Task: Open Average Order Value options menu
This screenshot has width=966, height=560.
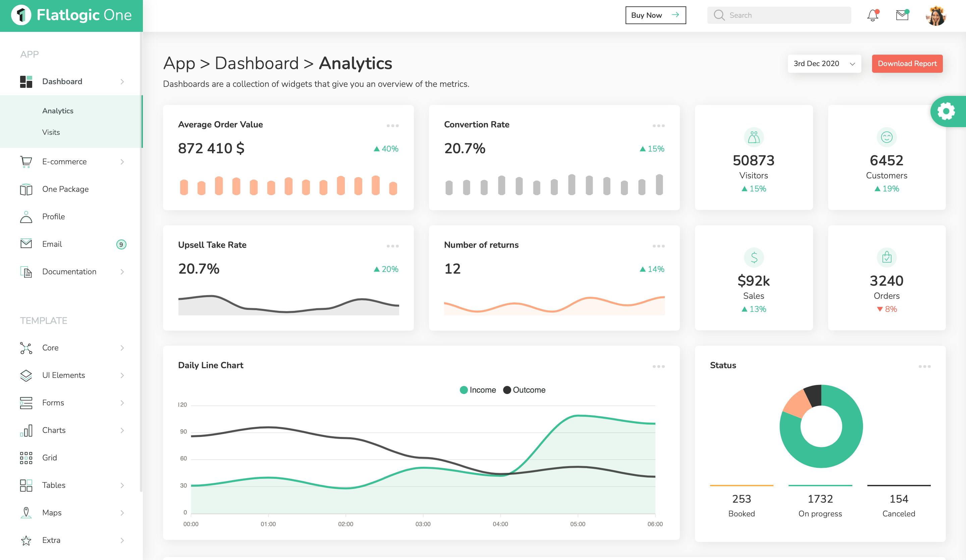Action: click(x=392, y=126)
